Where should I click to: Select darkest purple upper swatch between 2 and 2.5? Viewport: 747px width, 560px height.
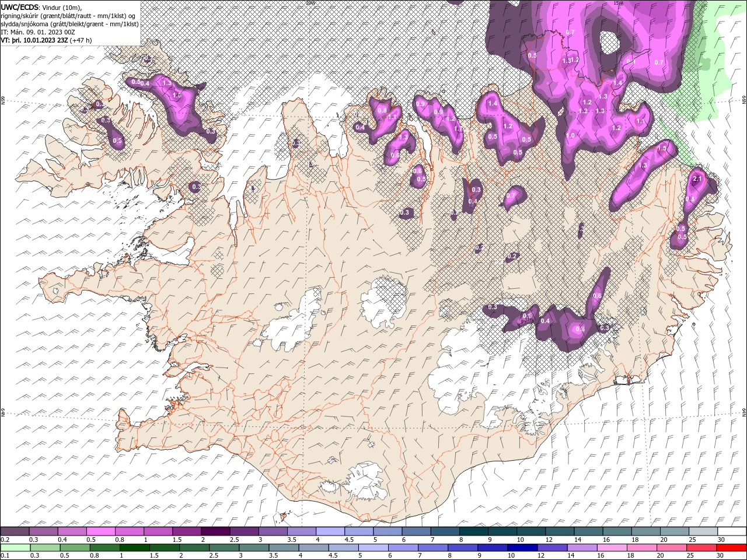(x=215, y=531)
